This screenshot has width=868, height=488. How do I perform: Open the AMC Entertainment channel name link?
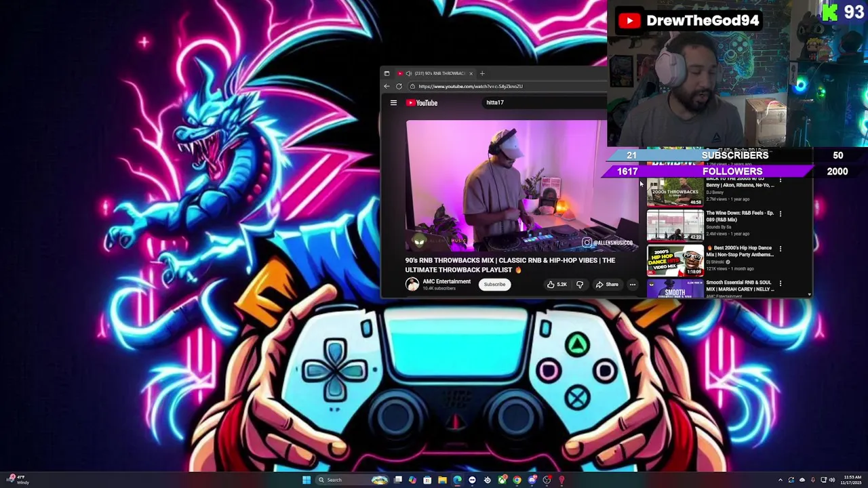point(446,282)
